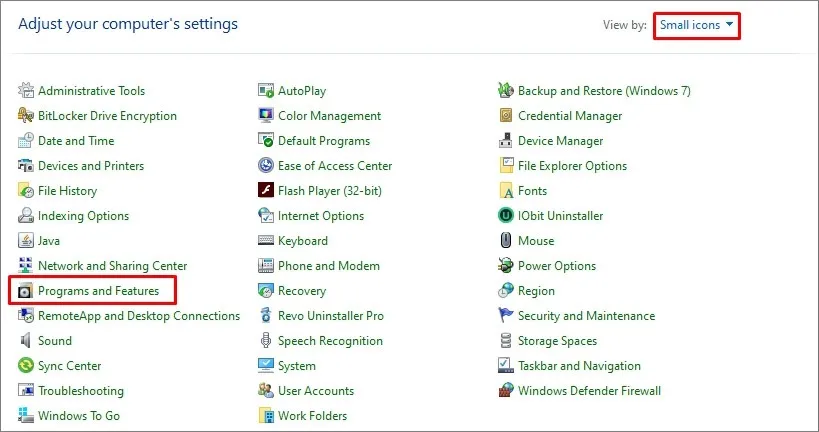
Task: Click the User Accounts people icon
Action: pos(266,391)
